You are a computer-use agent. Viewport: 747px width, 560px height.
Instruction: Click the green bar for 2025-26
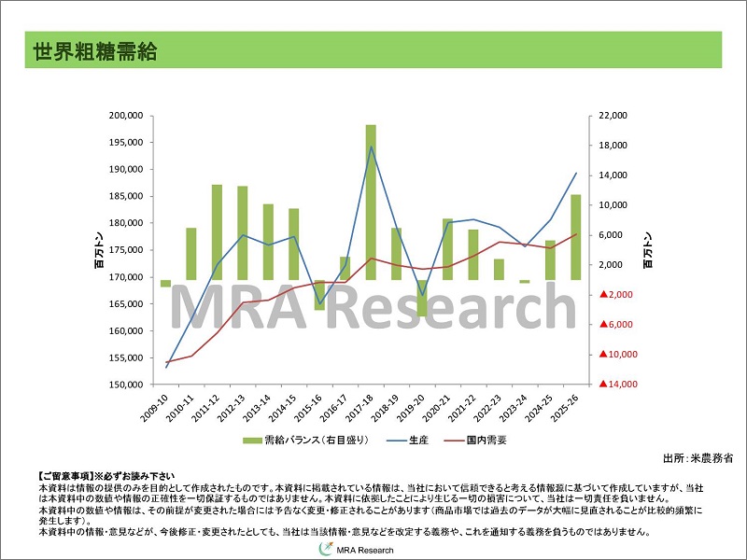[575, 237]
